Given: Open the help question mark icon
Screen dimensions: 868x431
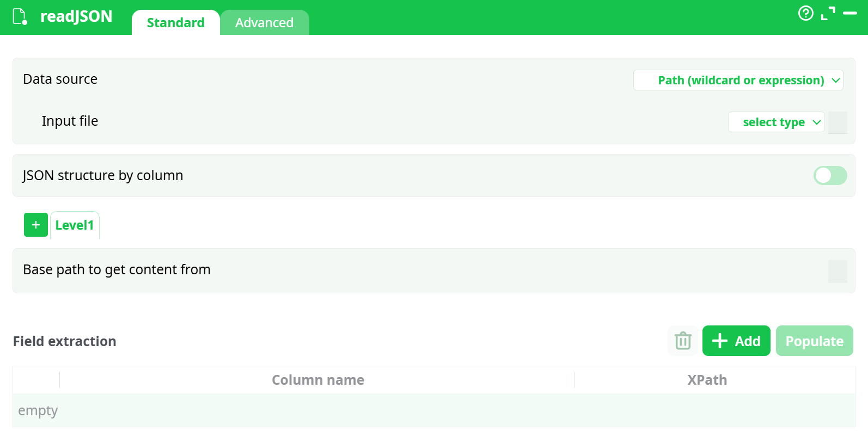Looking at the screenshot, I should tap(805, 13).
